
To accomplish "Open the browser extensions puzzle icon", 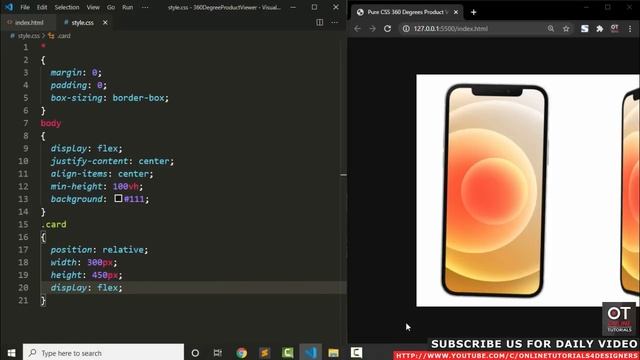I will click(600, 29).
